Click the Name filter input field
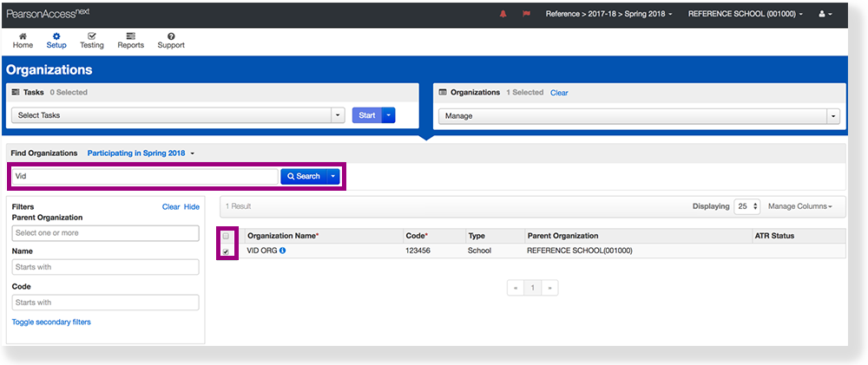This screenshot has width=868, height=365. [105, 267]
